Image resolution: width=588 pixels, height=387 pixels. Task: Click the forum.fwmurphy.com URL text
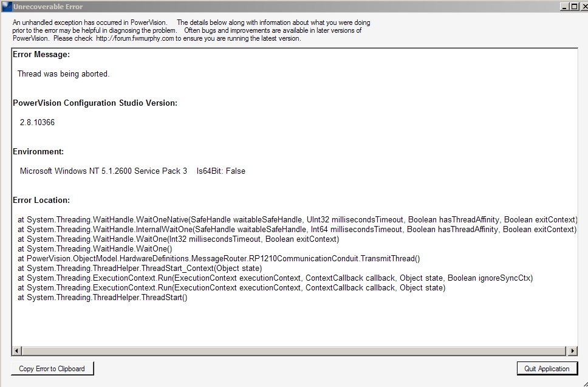[x=138, y=38]
